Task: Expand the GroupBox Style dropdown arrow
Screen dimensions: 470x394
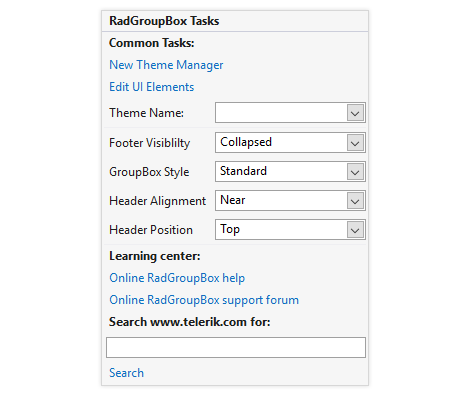Action: 355,172
